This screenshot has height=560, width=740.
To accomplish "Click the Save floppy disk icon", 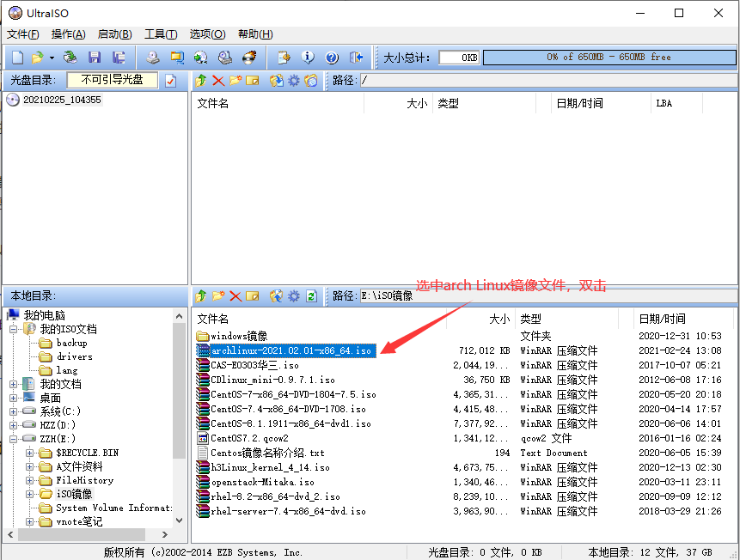I will 95,58.
